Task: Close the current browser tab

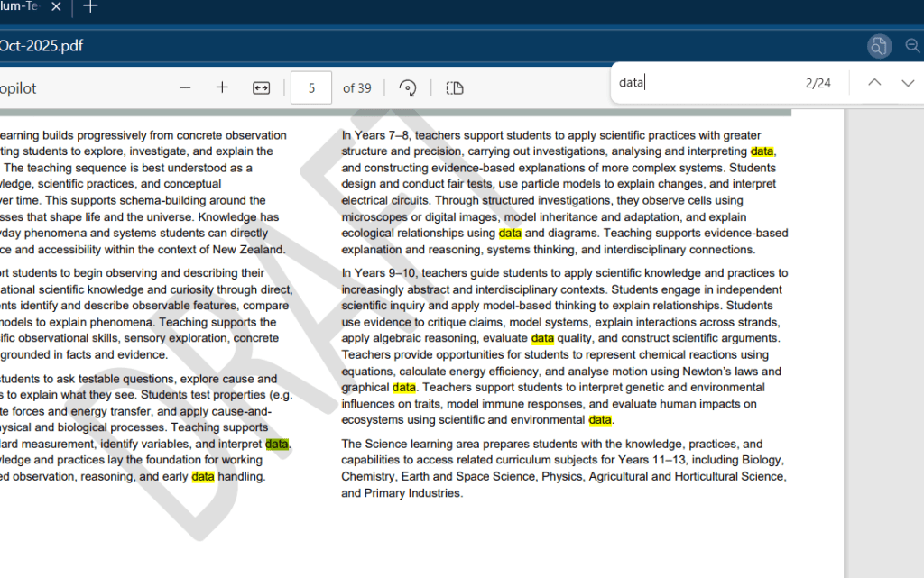Action: click(56, 7)
